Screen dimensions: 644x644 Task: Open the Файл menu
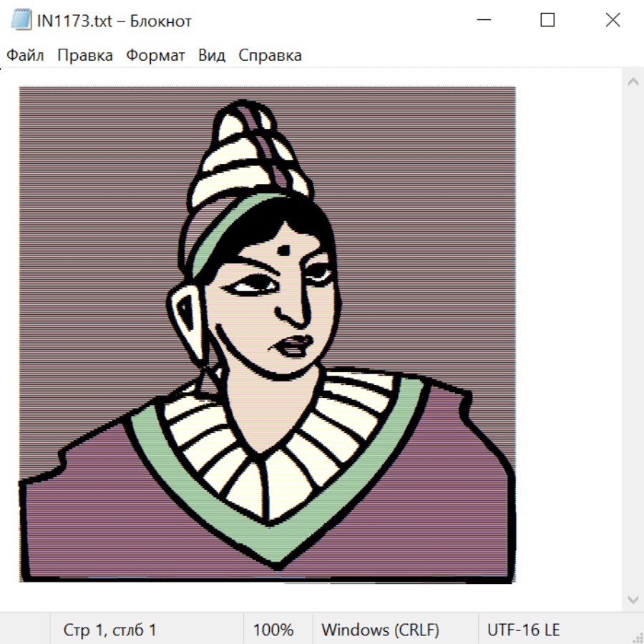click(x=25, y=56)
